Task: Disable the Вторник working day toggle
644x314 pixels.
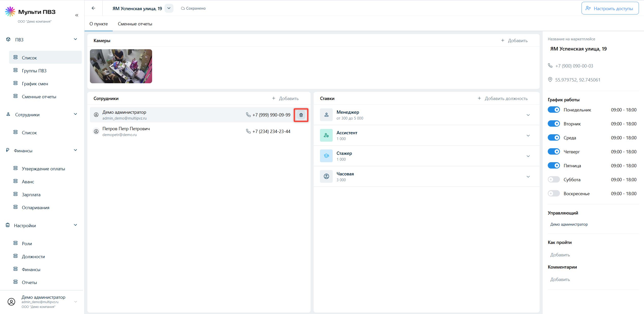Action: pos(554,124)
